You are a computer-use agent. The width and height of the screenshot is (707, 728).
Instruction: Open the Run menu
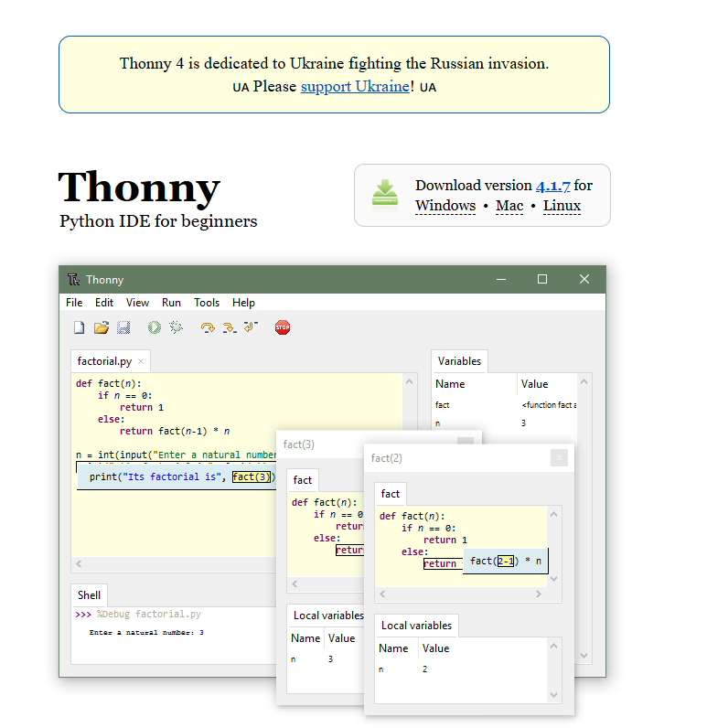coord(171,303)
